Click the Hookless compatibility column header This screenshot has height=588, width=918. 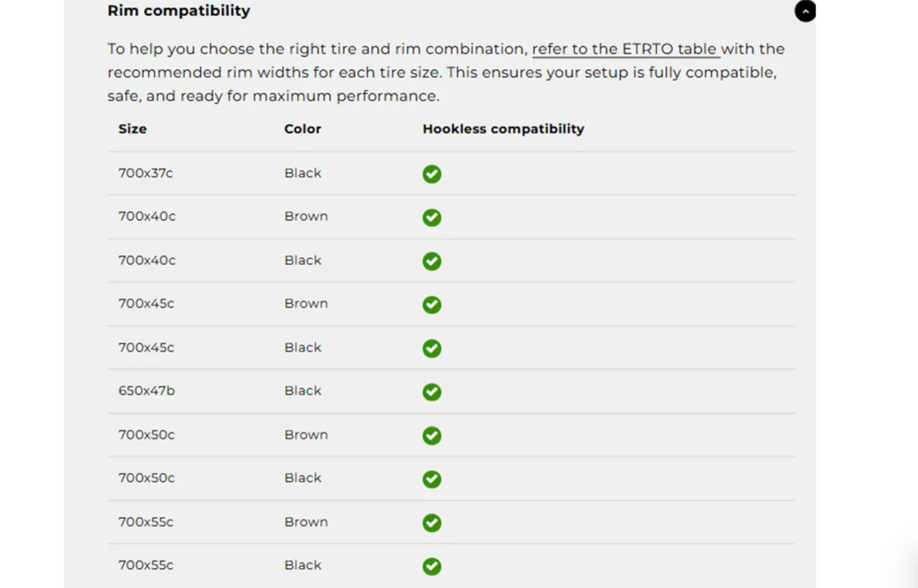[x=503, y=129]
